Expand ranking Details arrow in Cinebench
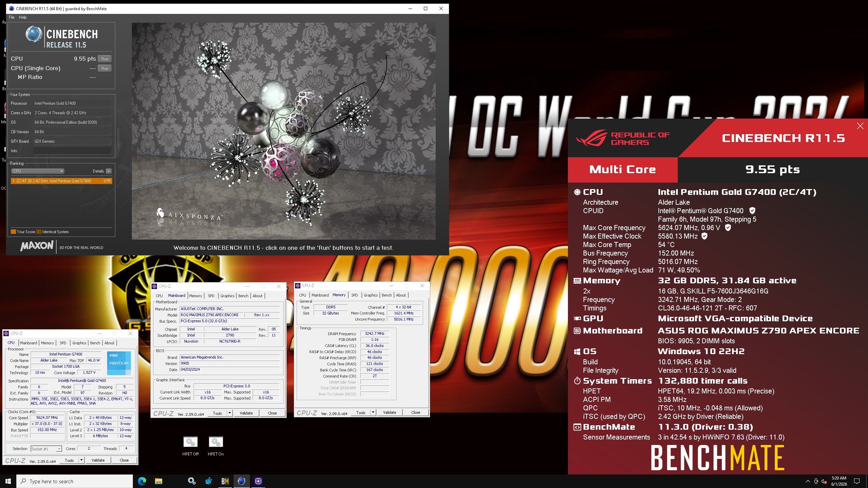The height and width of the screenshot is (488, 868). pyautogui.click(x=109, y=171)
